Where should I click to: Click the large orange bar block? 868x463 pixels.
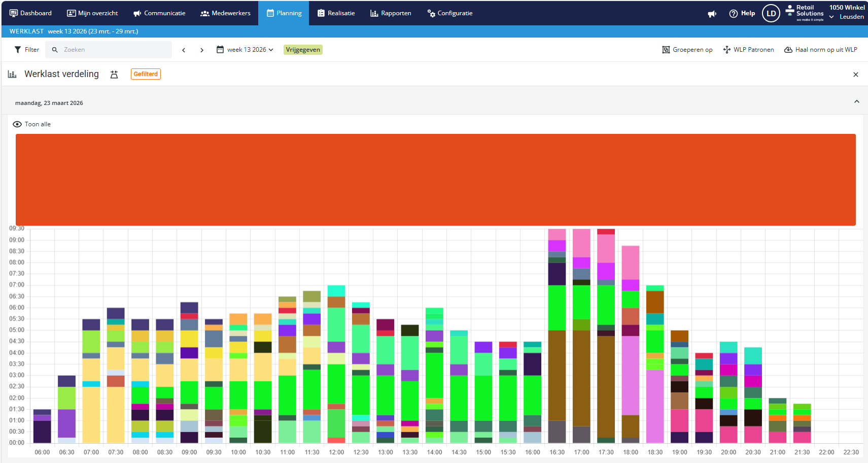pyautogui.click(x=435, y=180)
